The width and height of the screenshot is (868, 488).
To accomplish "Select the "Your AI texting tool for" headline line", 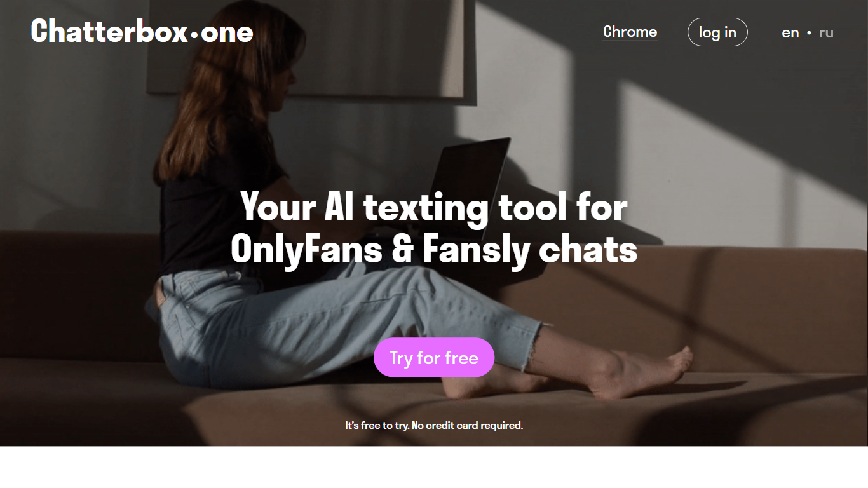I will [434, 207].
